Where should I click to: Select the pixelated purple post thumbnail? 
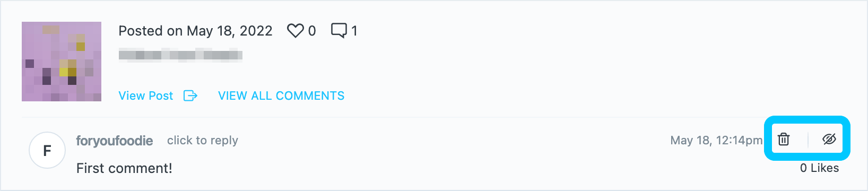[x=62, y=62]
